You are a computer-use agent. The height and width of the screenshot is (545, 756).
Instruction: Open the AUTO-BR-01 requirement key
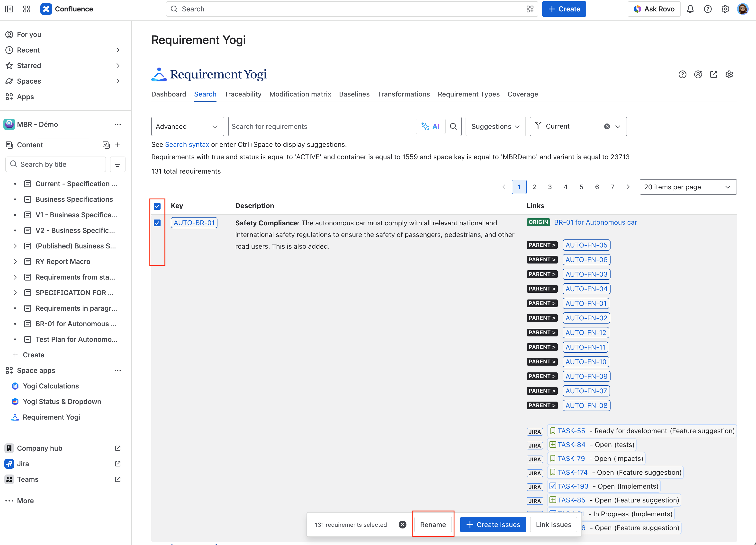(194, 222)
